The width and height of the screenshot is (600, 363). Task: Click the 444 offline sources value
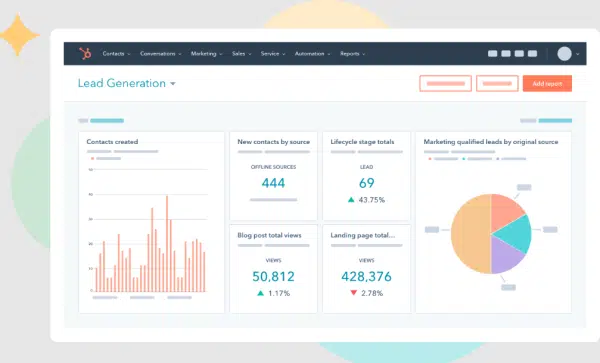tap(273, 183)
